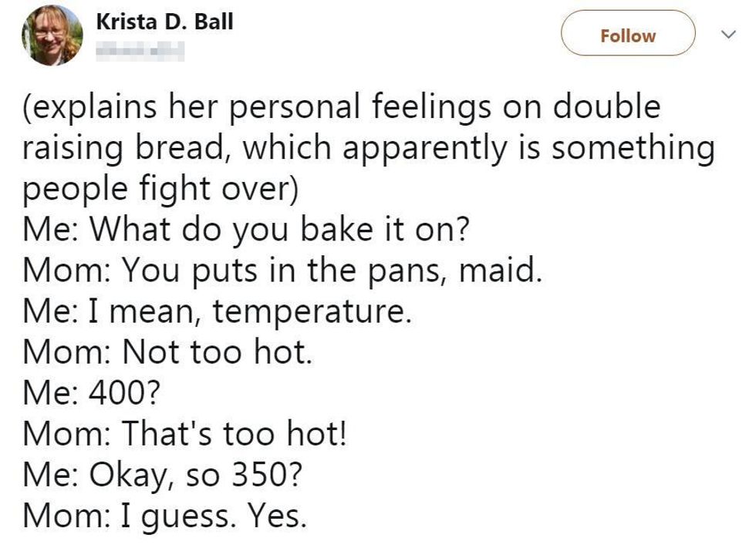Viewport: 756px width, 548px height.
Task: Select the line "Me: What do you bake it on?"
Action: click(x=245, y=230)
